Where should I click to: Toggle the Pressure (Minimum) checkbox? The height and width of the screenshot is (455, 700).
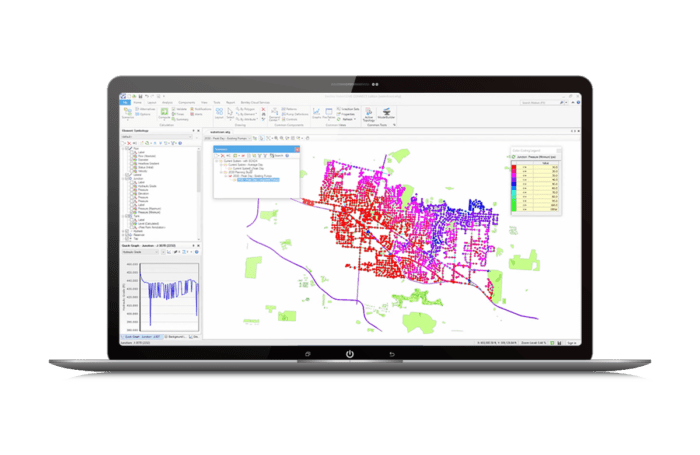pyautogui.click(x=132, y=212)
